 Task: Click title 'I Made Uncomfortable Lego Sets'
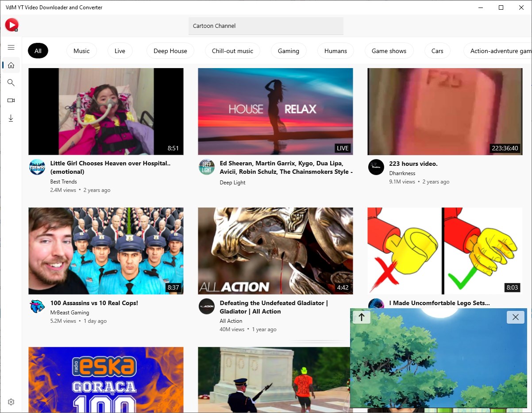439,303
